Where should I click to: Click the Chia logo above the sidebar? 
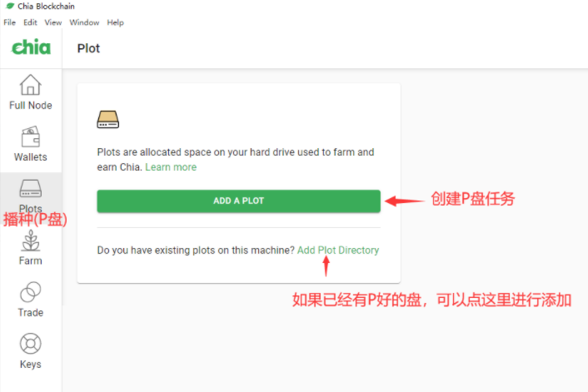pyautogui.click(x=31, y=47)
